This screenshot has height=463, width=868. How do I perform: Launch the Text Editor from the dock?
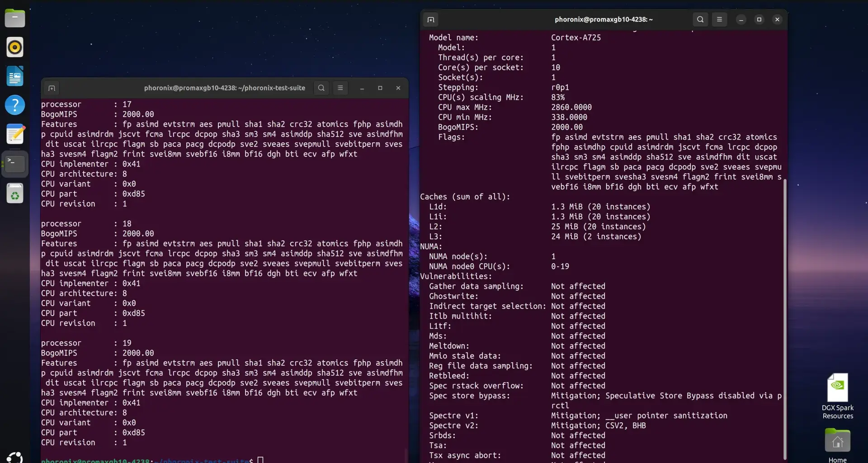pyautogui.click(x=15, y=134)
